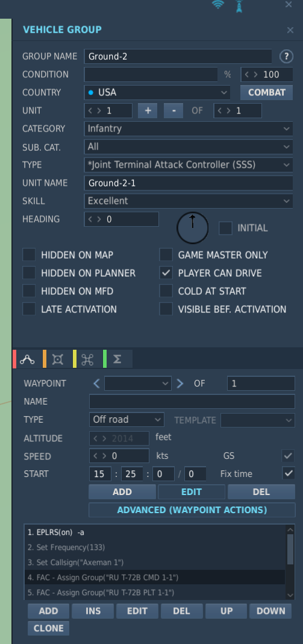Viewport: 303px width, 644px height.
Task: Select action 1. EPLRS(on) -a
Action: coord(154,532)
